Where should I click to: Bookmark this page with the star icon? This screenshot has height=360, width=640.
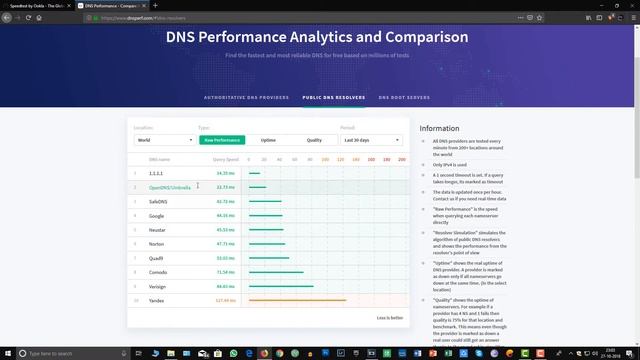click(540, 18)
